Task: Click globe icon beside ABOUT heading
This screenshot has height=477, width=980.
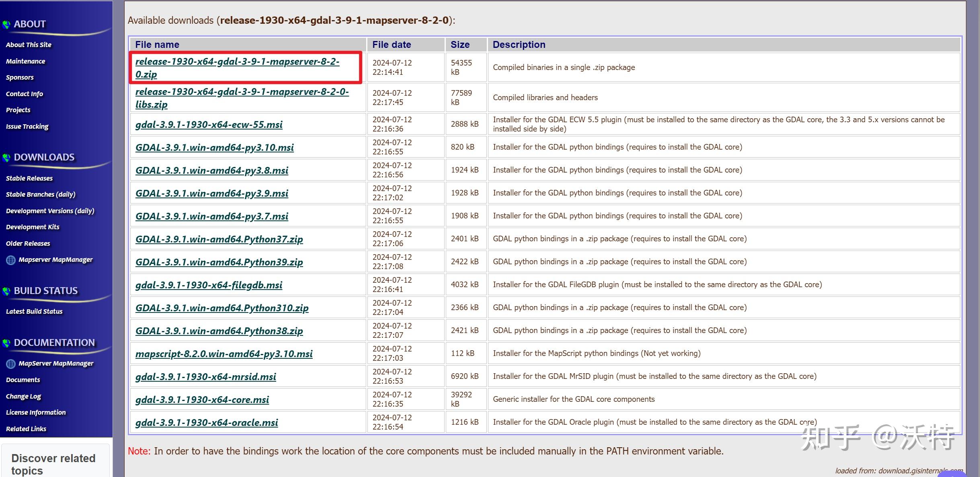Action: pyautogui.click(x=6, y=25)
